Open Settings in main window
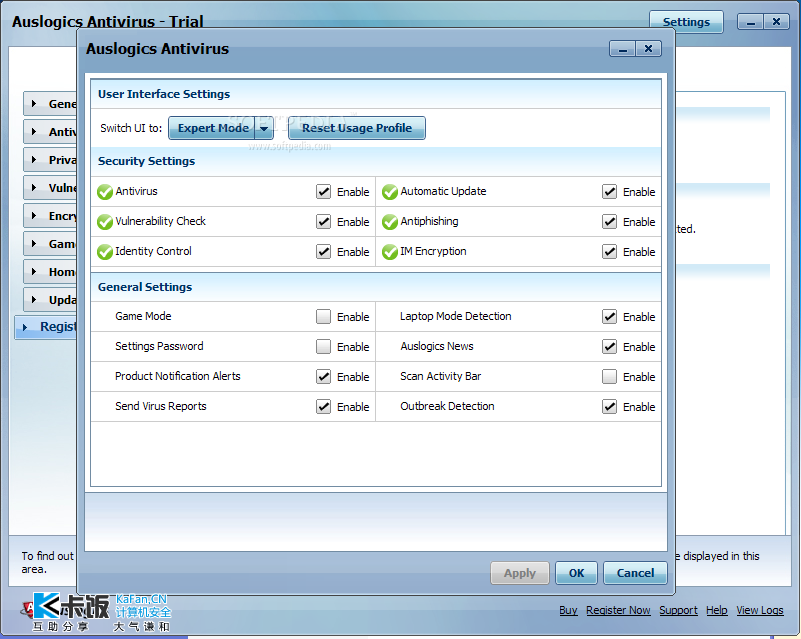Image resolution: width=801 pixels, height=639 pixels. [686, 22]
